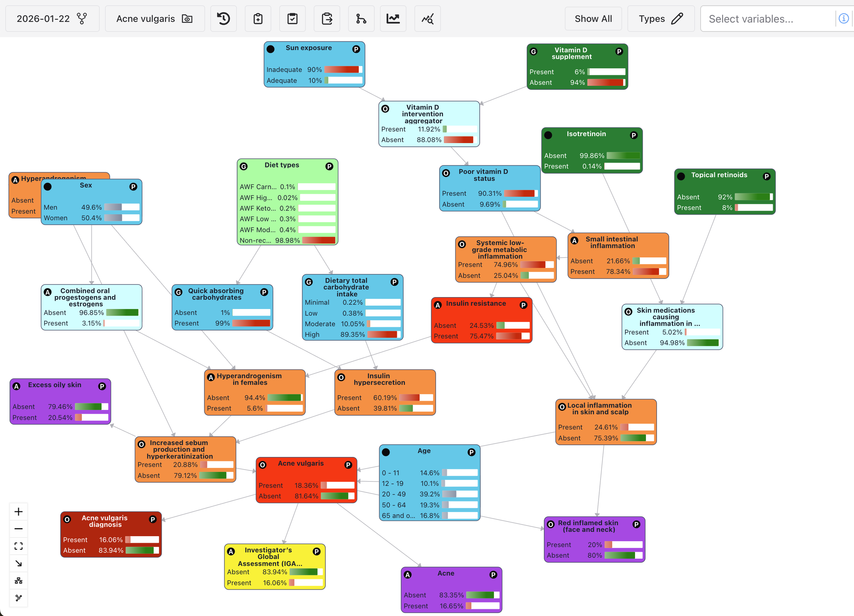The width and height of the screenshot is (854, 616).
Task: Toggle P badge on Acne vulgaris node
Action: click(x=348, y=465)
